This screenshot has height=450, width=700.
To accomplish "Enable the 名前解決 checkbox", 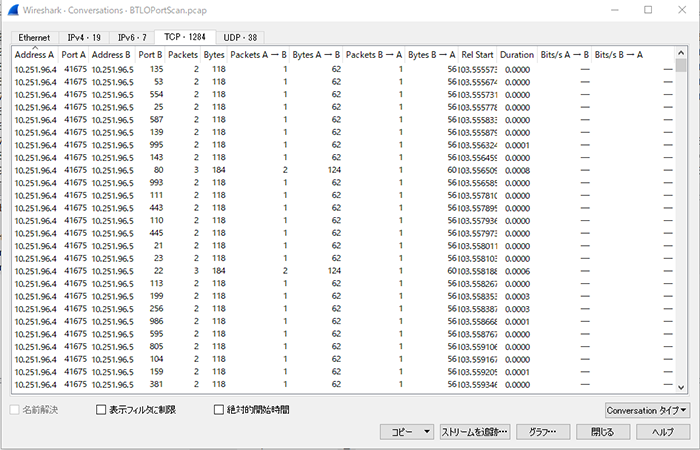I will pos(13,410).
